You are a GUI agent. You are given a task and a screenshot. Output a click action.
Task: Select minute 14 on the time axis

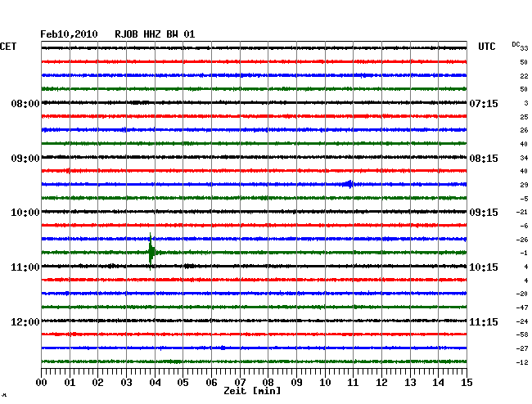[438, 382]
